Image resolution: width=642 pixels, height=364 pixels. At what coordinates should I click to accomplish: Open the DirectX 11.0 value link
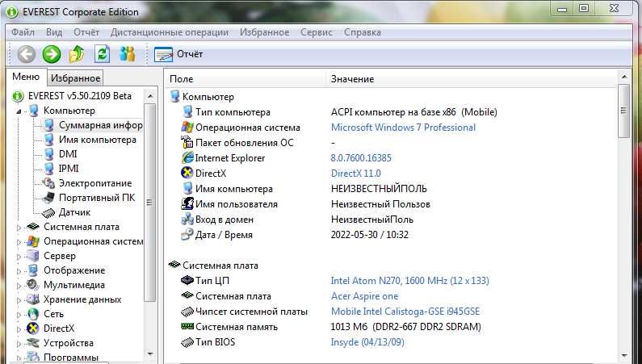tap(356, 174)
